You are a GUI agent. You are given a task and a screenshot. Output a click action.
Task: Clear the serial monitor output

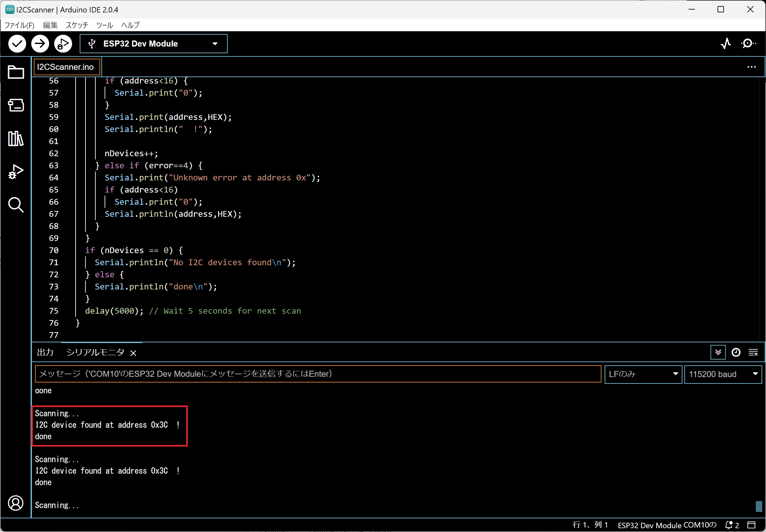[x=753, y=352]
